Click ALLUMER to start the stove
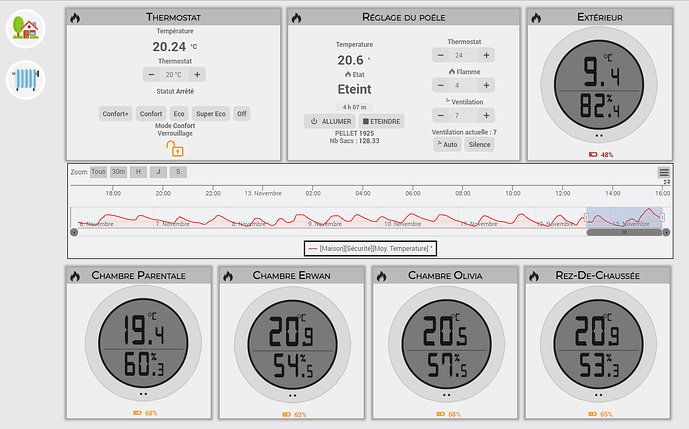Viewport: 689px width, 429px height. [330, 121]
